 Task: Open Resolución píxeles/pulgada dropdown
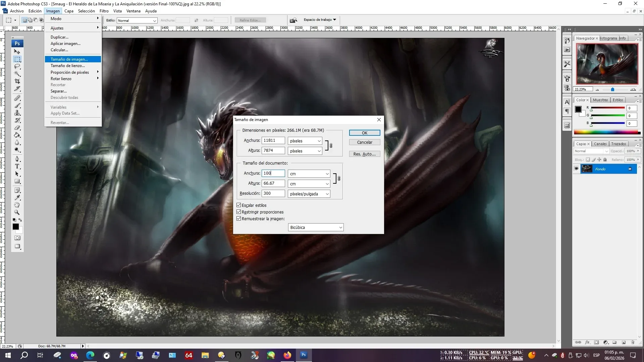click(309, 194)
